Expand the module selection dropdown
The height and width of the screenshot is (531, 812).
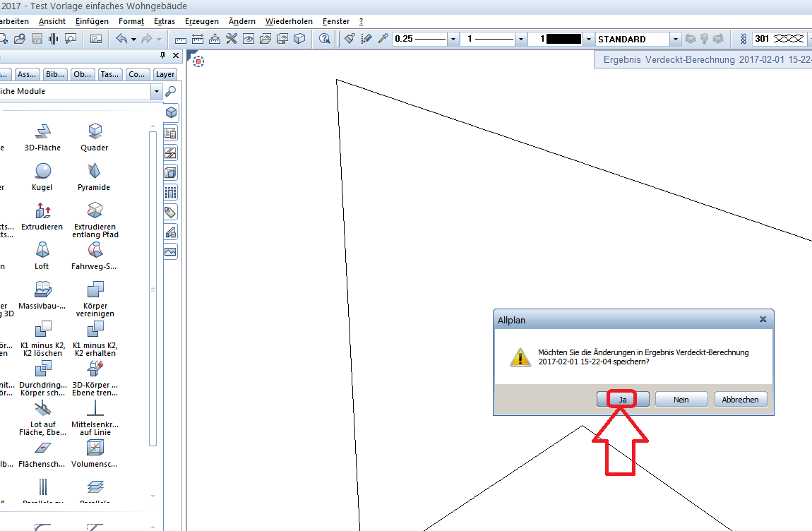[x=156, y=92]
